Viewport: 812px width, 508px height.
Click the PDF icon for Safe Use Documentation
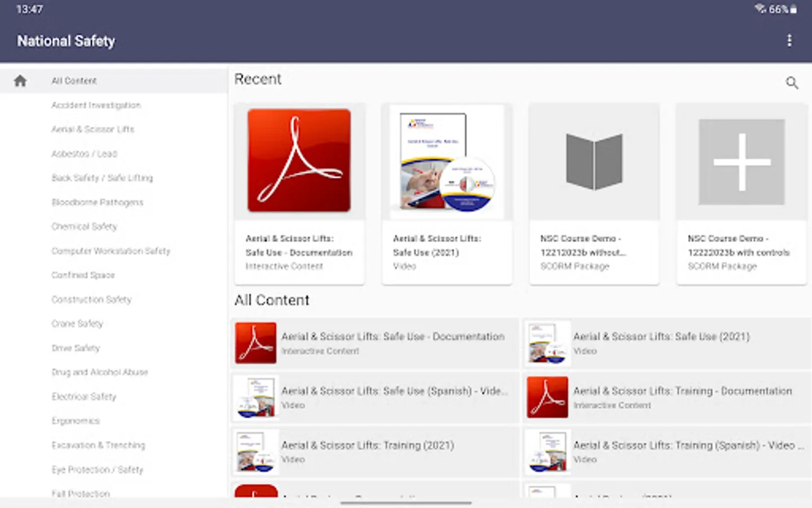[299, 160]
